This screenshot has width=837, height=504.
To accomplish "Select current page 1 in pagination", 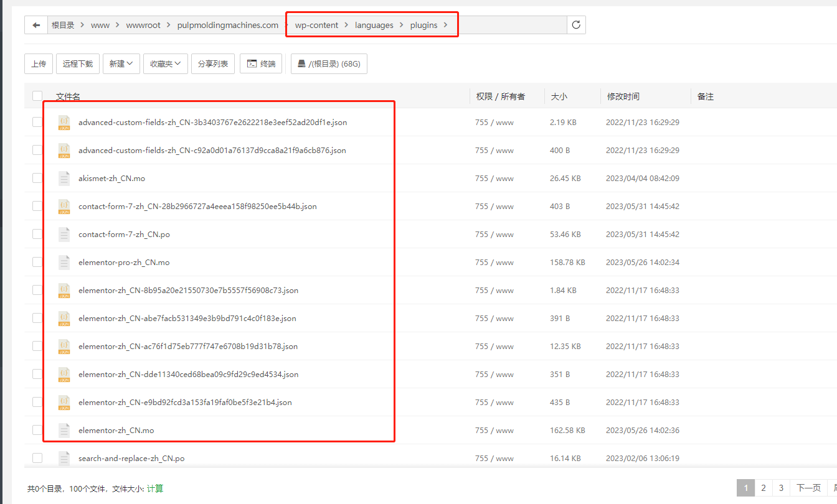I will tap(746, 488).
